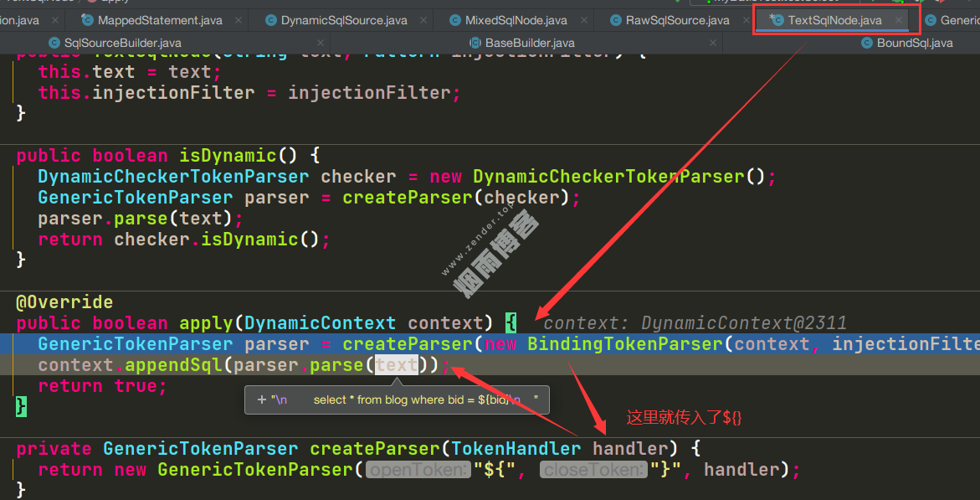Click the class icon on DynamicSqlSource.java tab
The height and width of the screenshot is (500, 980).
click(271, 19)
